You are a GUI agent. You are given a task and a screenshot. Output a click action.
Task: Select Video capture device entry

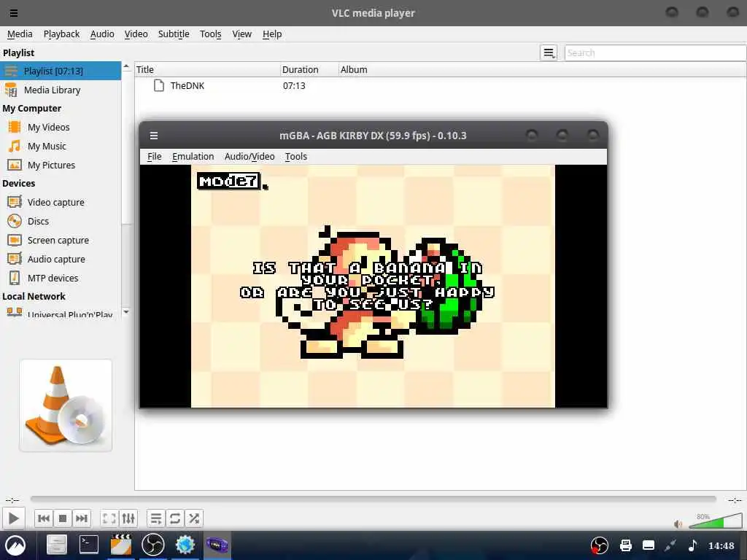coord(61,203)
